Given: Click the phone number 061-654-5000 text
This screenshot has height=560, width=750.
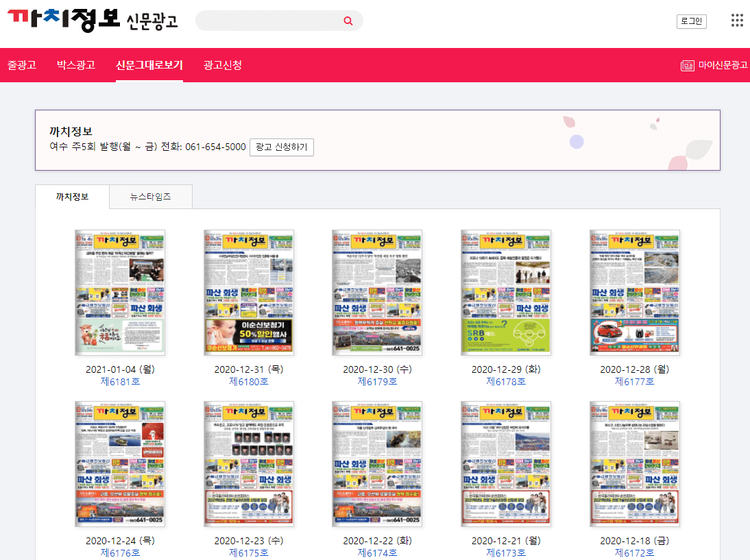Looking at the screenshot, I should [216, 147].
